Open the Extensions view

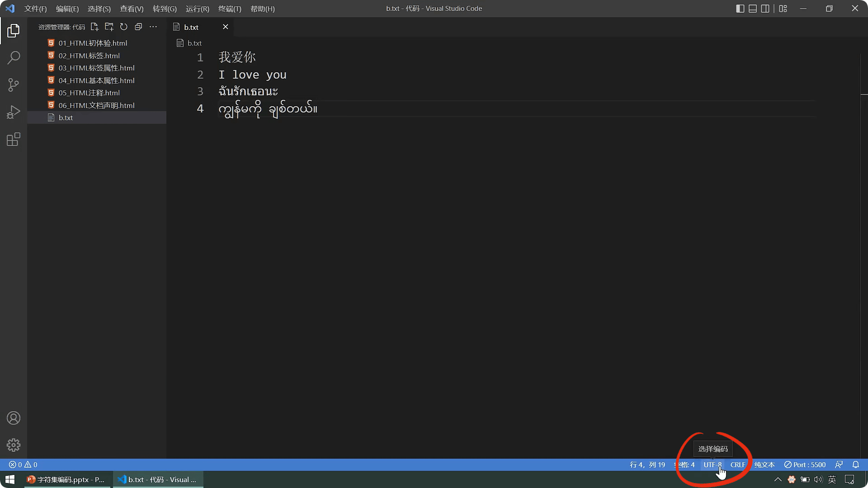coord(14,140)
